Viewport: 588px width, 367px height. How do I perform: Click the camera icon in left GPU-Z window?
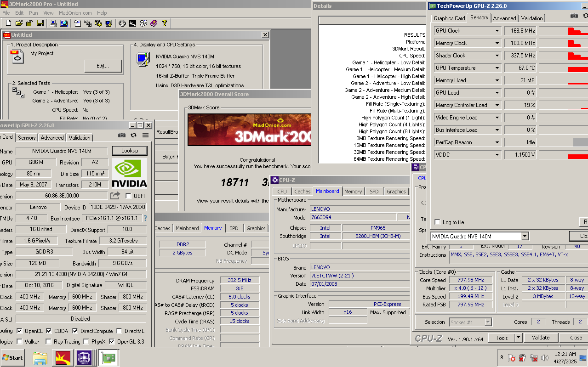pos(121,135)
